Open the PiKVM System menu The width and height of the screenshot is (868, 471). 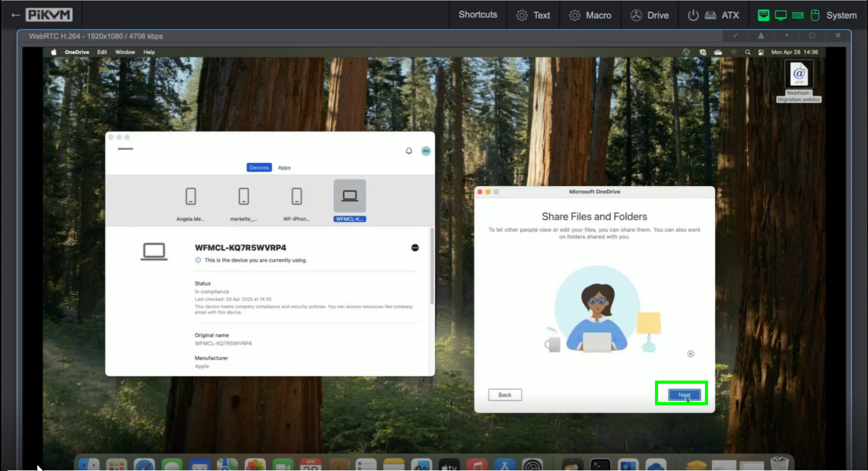pyautogui.click(x=807, y=15)
